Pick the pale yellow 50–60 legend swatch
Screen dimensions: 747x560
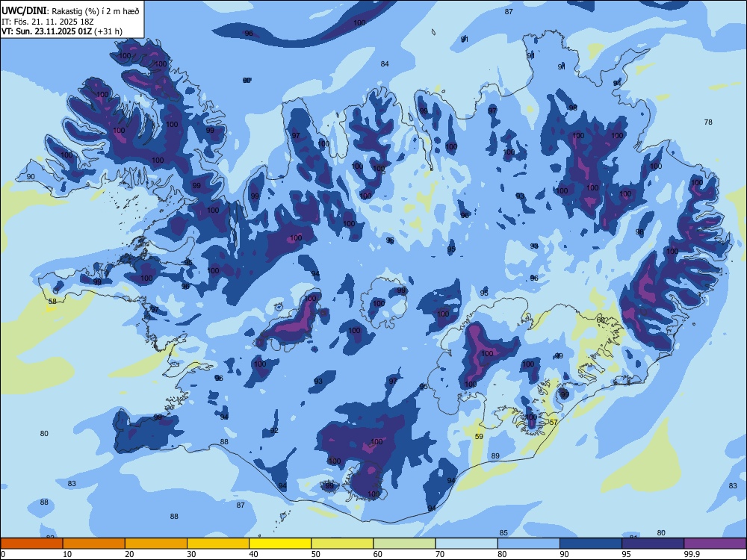coord(342,544)
